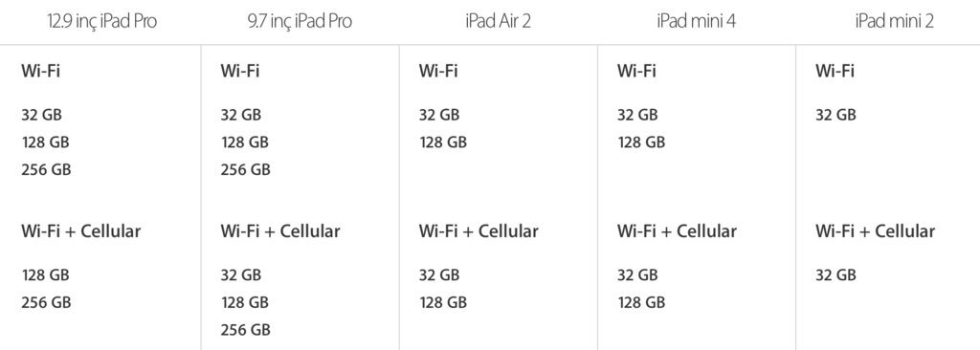The width and height of the screenshot is (980, 350).
Task: Pick 128 GB Wi-Fi under 9.7 inç iPad Pro
Action: [x=244, y=142]
